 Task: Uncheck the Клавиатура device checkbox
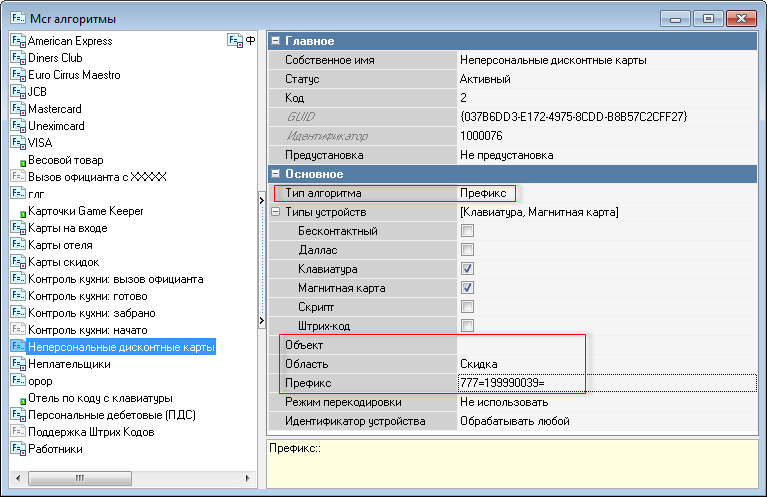pos(467,269)
